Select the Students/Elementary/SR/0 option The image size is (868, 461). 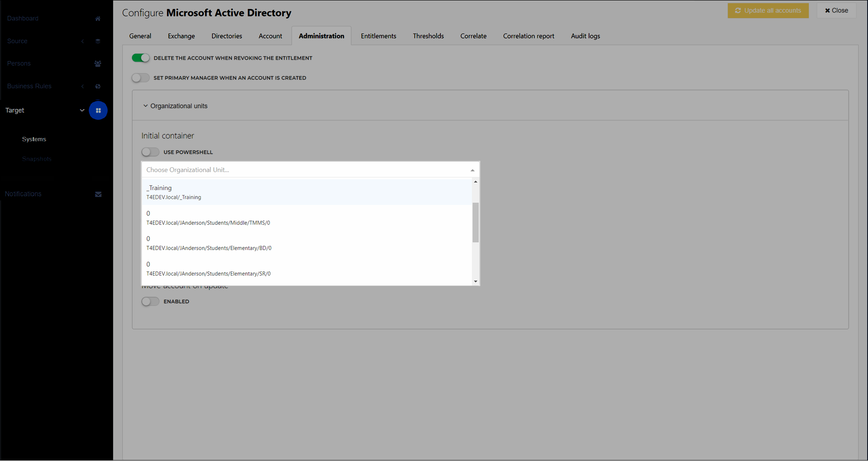[x=307, y=269]
